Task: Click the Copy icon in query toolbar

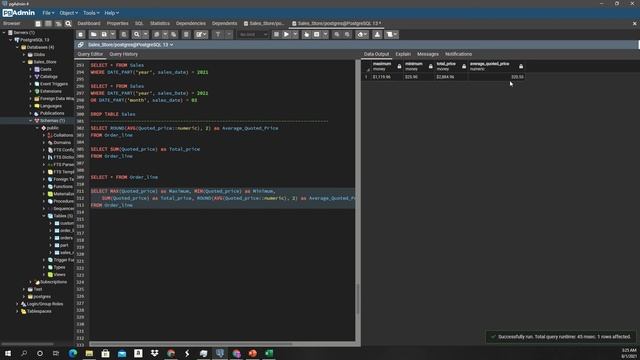Action: tap(156, 35)
